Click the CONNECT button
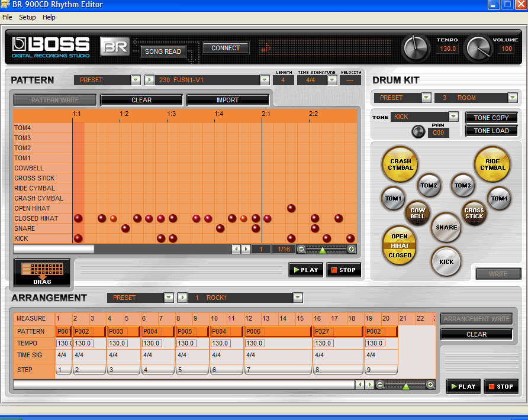 pyautogui.click(x=226, y=48)
